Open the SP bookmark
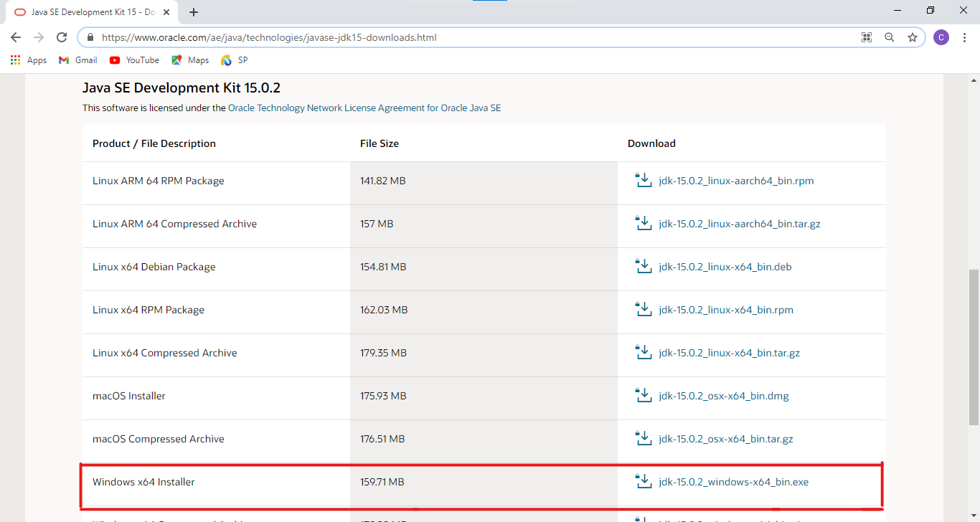Image resolution: width=980 pixels, height=522 pixels. pyautogui.click(x=233, y=60)
